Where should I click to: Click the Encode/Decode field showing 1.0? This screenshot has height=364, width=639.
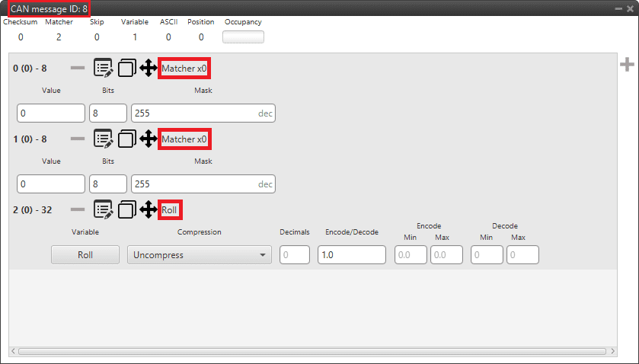351,255
